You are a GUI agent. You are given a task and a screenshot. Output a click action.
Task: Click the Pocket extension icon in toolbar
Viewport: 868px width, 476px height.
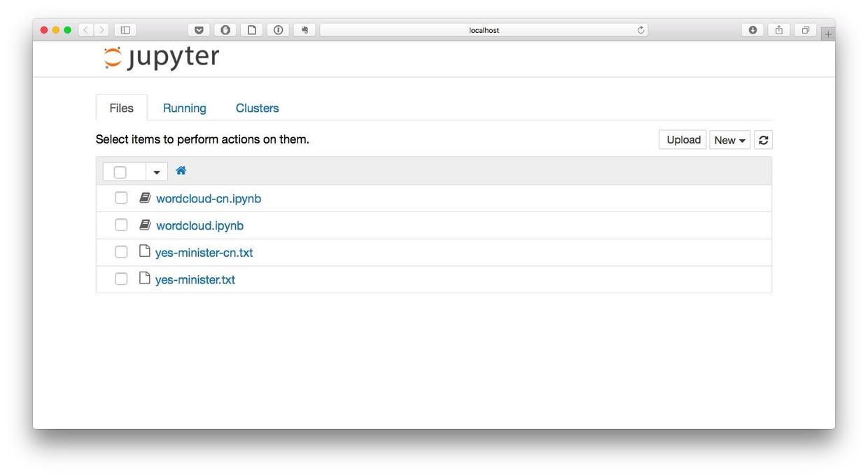(x=199, y=30)
